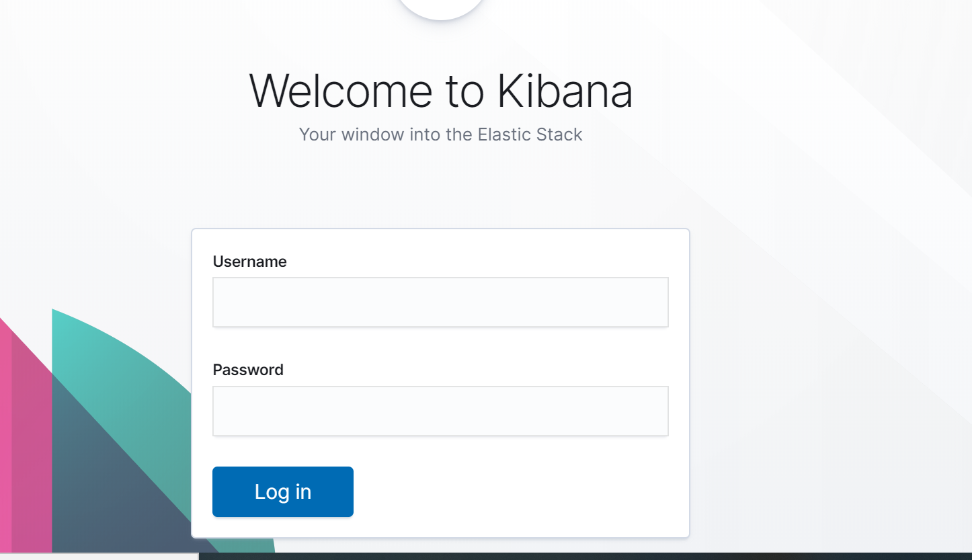Click the Username field label
The width and height of the screenshot is (972, 560).
tap(249, 262)
